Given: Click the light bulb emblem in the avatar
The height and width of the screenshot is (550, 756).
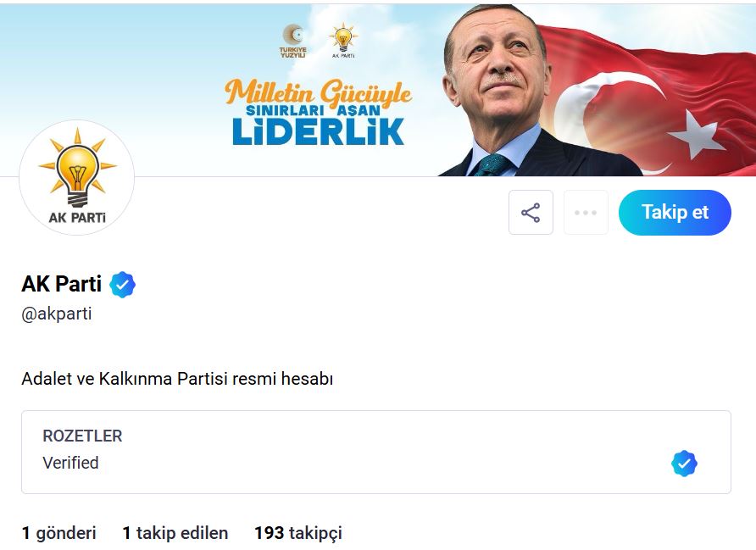Looking at the screenshot, I should click(77, 167).
